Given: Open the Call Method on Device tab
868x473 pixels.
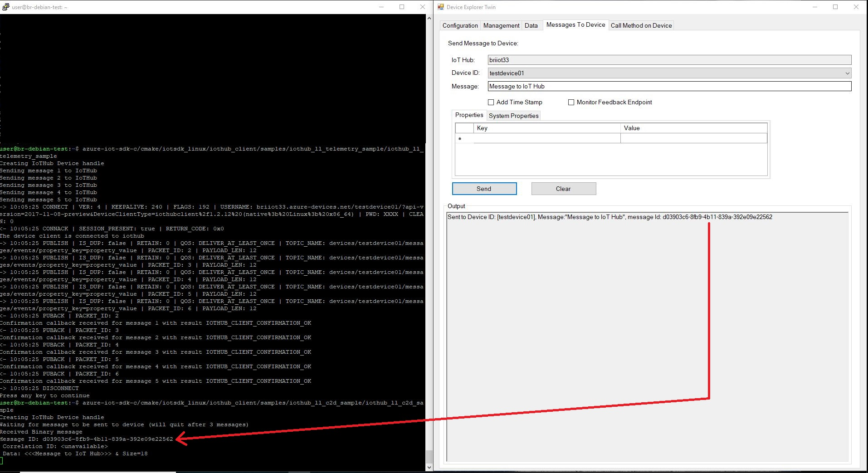Looking at the screenshot, I should click(x=641, y=25).
